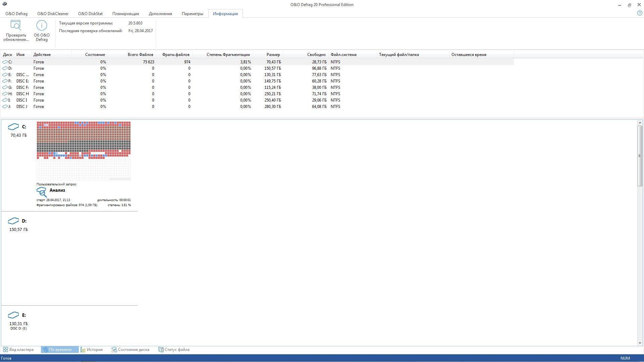Click the large D: drive icon in timeline panel
Image resolution: width=644 pixels, height=362 pixels.
pyautogui.click(x=13, y=221)
